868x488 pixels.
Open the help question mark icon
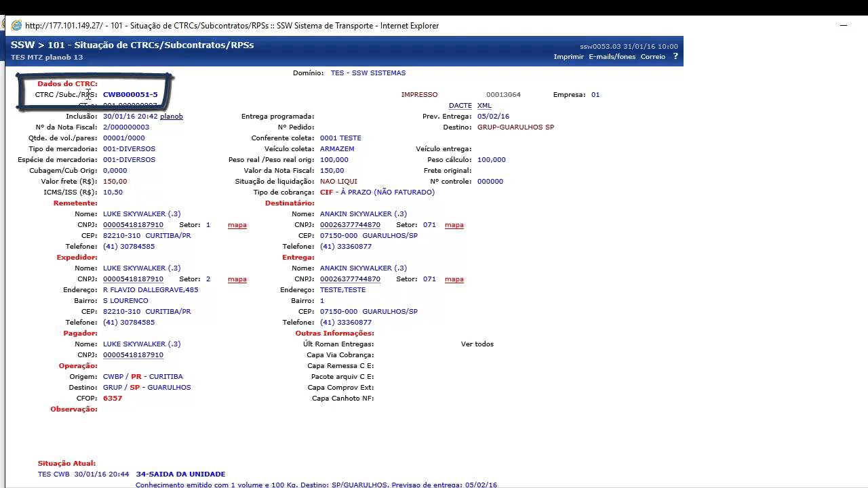click(675, 56)
